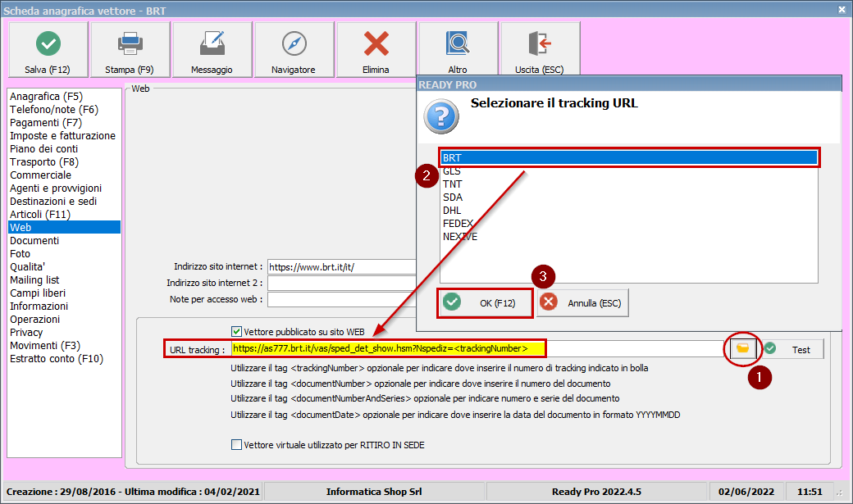Switch to Campi liberi section
Screen dimensions: 853x504
tap(64, 293)
